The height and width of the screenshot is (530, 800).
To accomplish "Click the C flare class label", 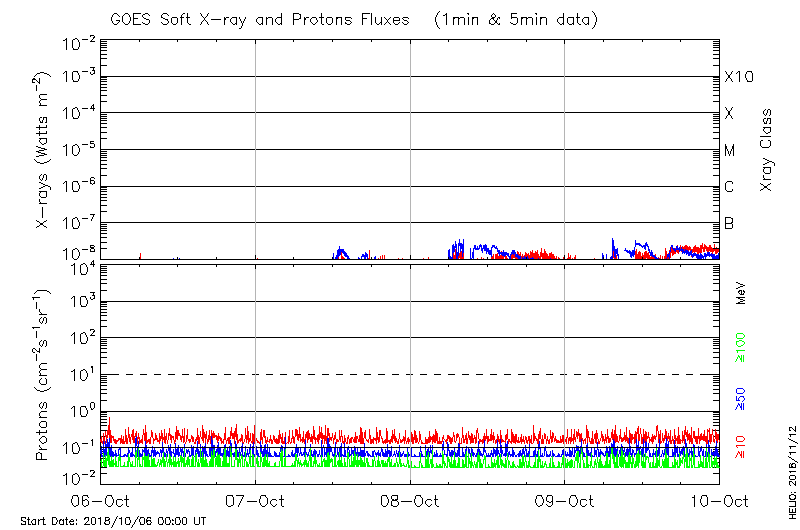I will pyautogui.click(x=729, y=187).
